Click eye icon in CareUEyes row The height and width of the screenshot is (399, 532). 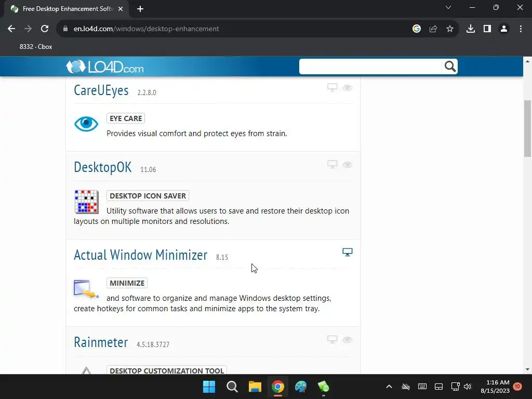347,88
